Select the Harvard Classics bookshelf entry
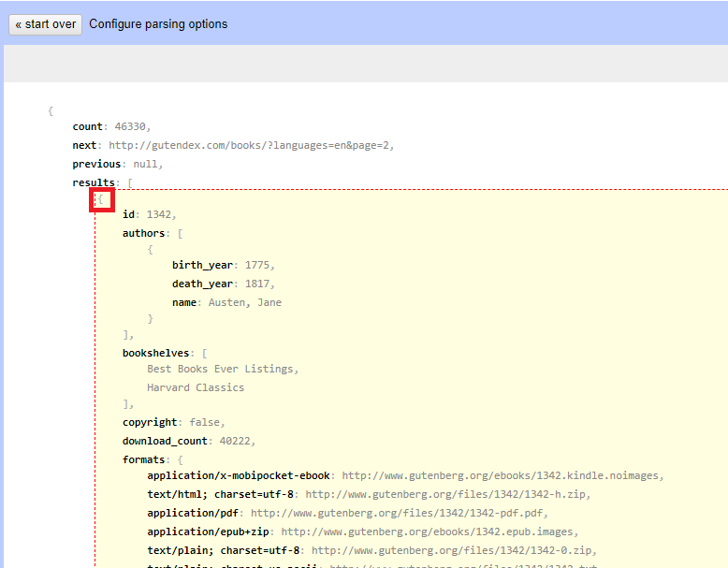This screenshot has height=568, width=728. click(x=196, y=387)
